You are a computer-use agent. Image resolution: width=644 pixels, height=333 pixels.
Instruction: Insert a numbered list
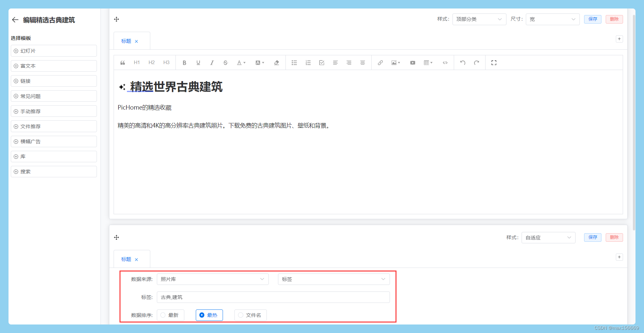tap(308, 63)
